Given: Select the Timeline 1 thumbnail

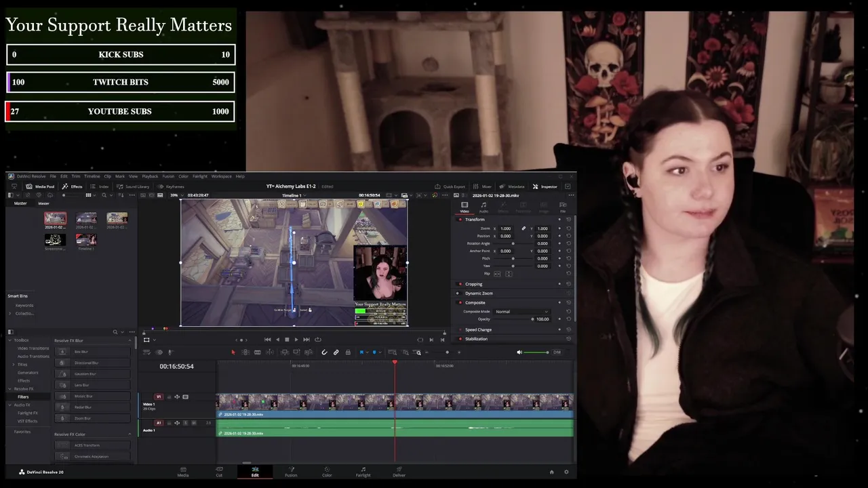Looking at the screenshot, I should pos(86,240).
